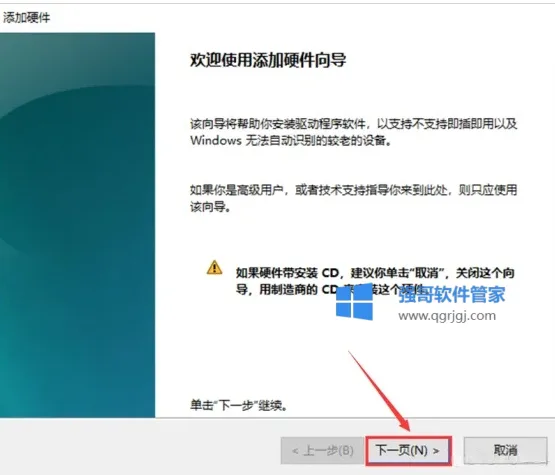Click the teal wizard banner image
The width and height of the screenshot is (555, 475).
78,225
